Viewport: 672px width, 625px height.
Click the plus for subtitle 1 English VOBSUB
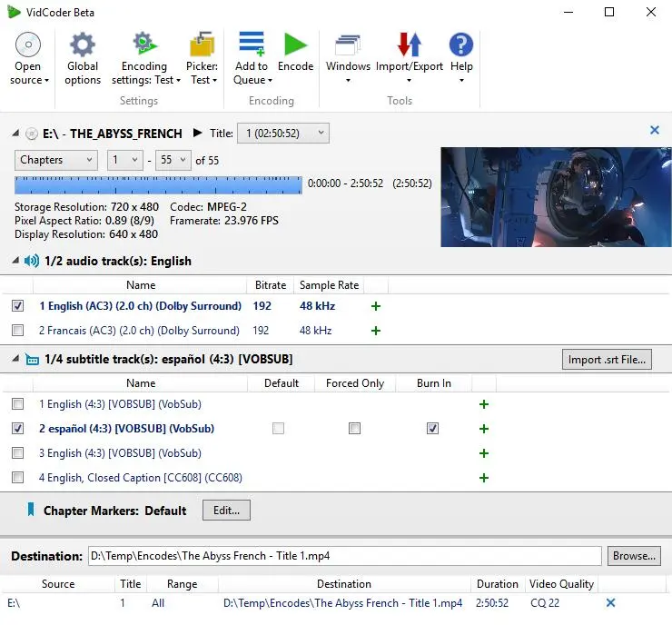point(484,404)
